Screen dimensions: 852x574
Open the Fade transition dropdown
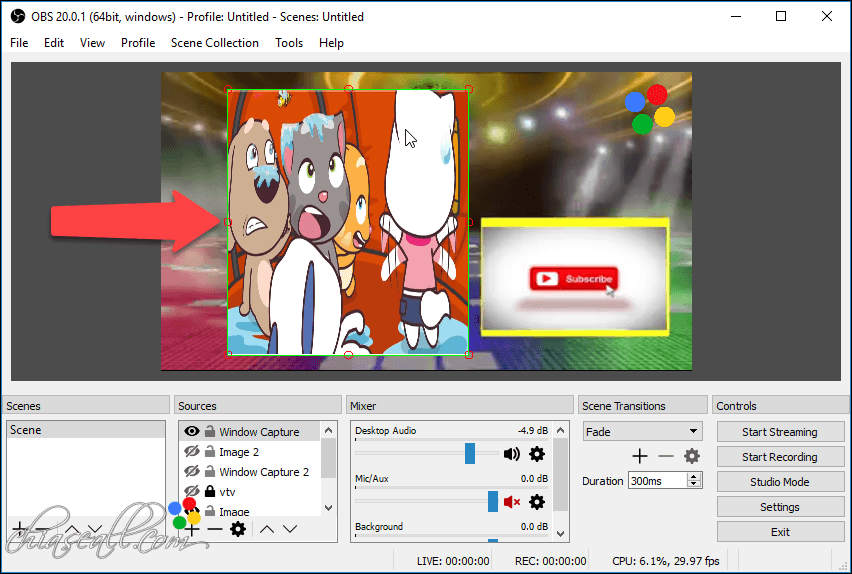click(x=642, y=432)
